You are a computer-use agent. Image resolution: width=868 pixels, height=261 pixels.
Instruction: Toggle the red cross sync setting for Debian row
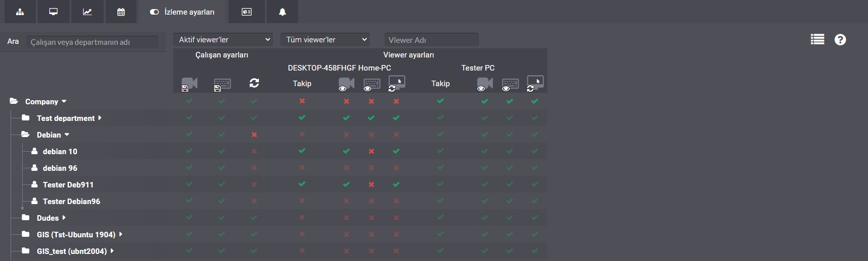coord(254,135)
